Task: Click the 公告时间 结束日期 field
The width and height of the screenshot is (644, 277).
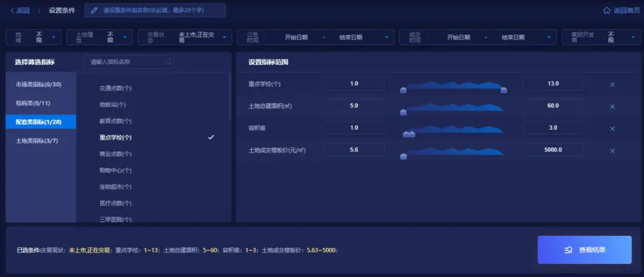Action: tap(351, 38)
